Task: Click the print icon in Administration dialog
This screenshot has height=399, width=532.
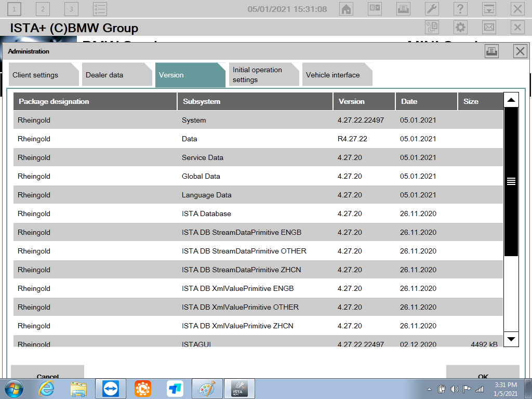Action: (x=491, y=51)
